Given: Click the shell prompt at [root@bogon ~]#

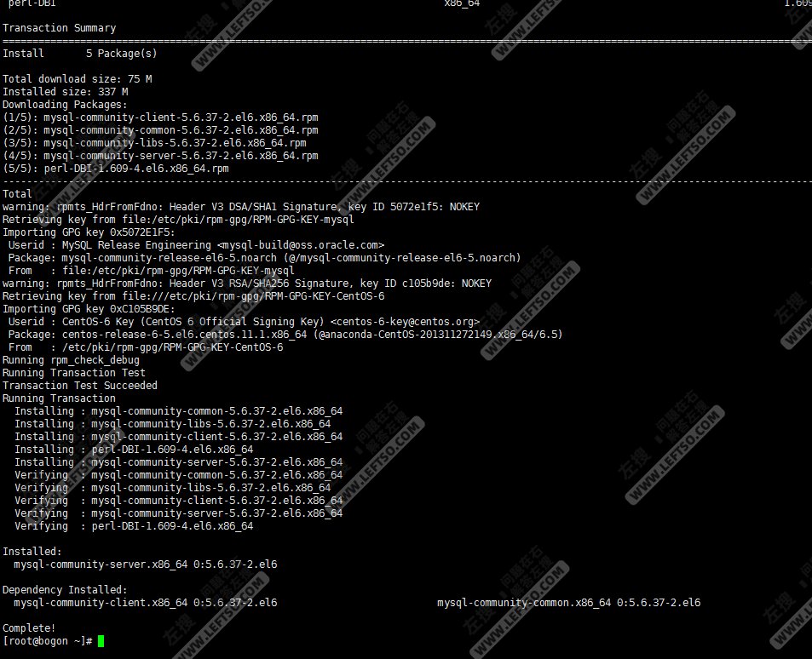Looking at the screenshot, I should (47, 641).
